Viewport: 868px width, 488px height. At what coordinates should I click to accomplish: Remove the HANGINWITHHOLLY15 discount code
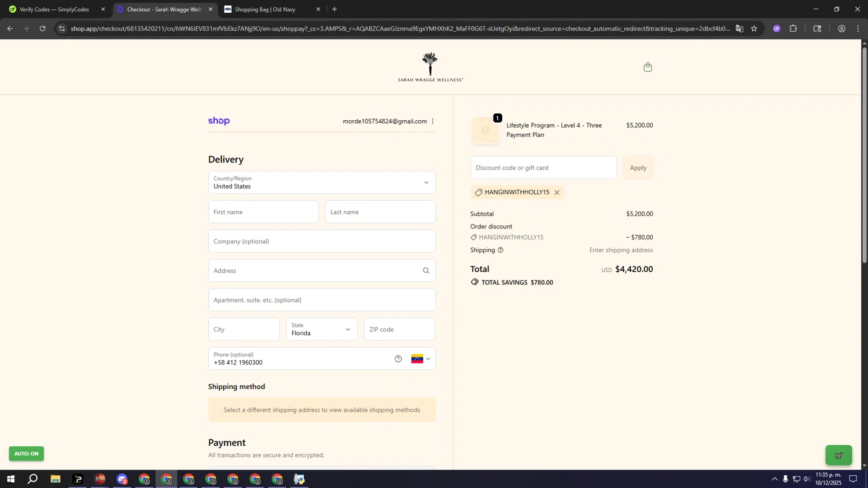pos(557,193)
